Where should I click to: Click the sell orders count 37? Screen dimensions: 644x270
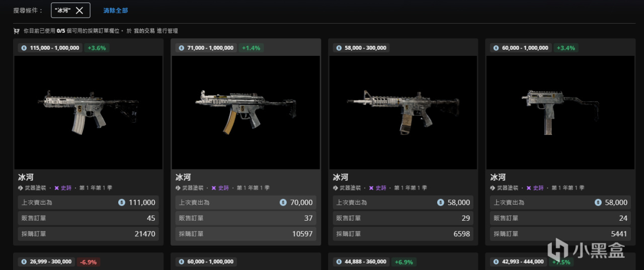(308, 218)
